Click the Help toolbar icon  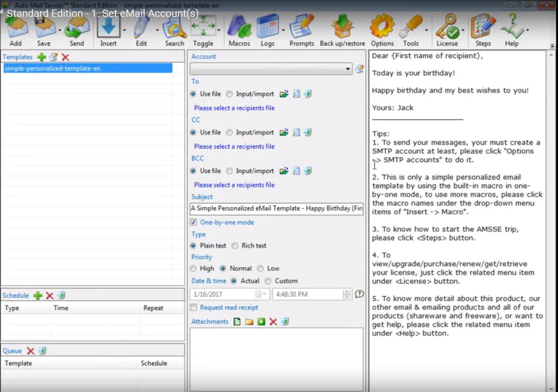click(x=512, y=32)
